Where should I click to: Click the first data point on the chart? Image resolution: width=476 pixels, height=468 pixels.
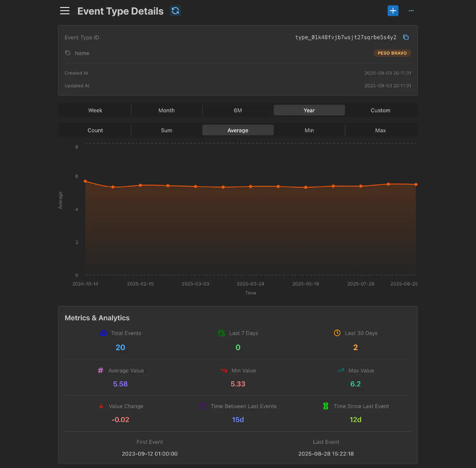85,181
